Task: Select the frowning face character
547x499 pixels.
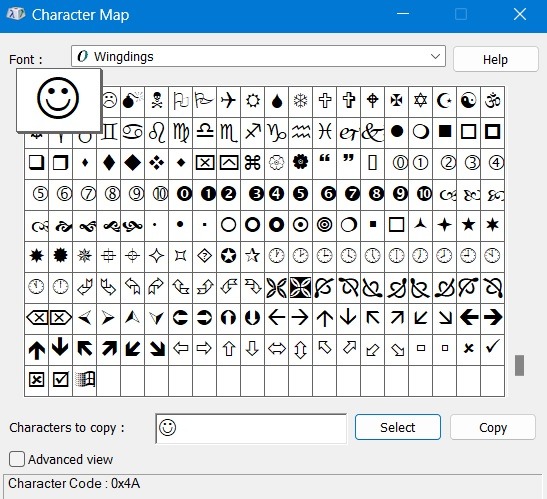Action: point(110,101)
